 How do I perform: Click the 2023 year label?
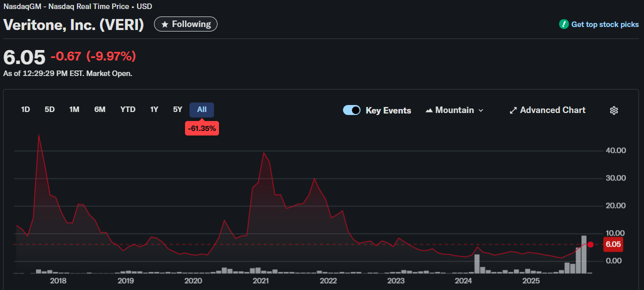pyautogui.click(x=396, y=281)
